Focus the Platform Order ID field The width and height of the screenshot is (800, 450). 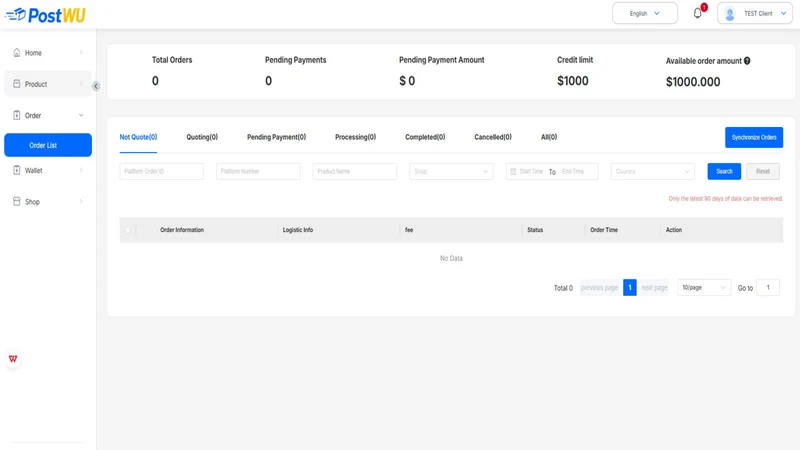[161, 171]
